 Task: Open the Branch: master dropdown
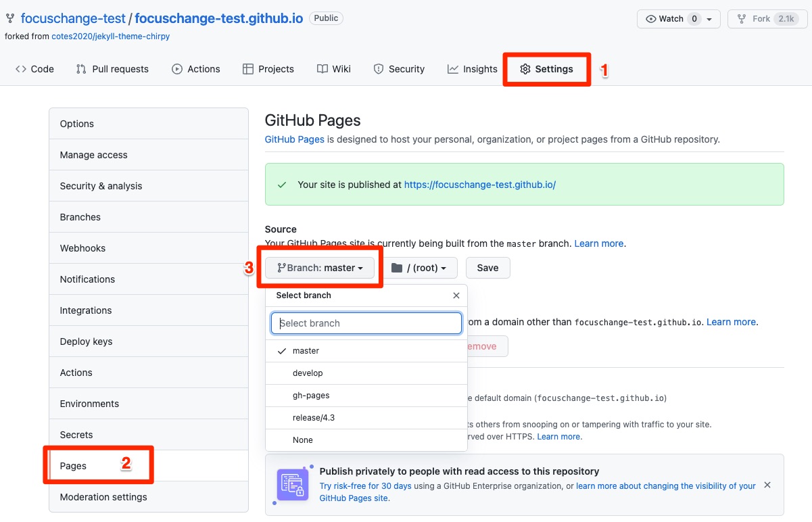(x=319, y=268)
